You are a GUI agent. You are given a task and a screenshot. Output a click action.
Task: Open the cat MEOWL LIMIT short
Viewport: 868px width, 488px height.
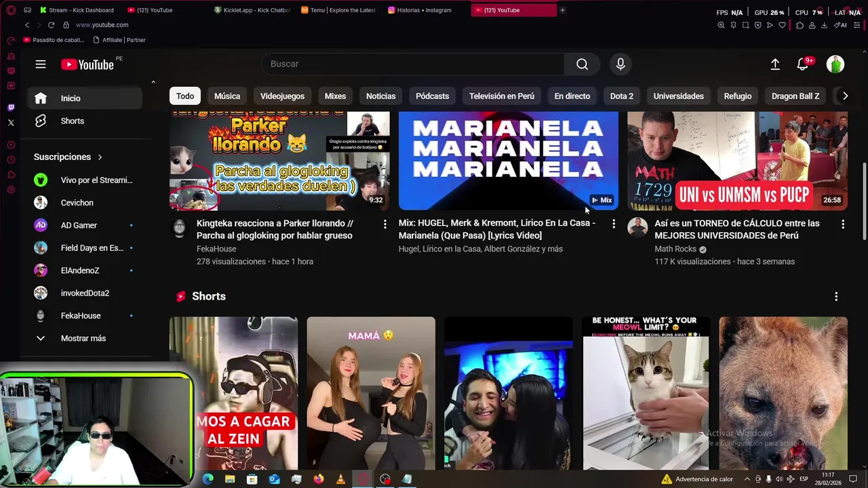[x=646, y=393]
